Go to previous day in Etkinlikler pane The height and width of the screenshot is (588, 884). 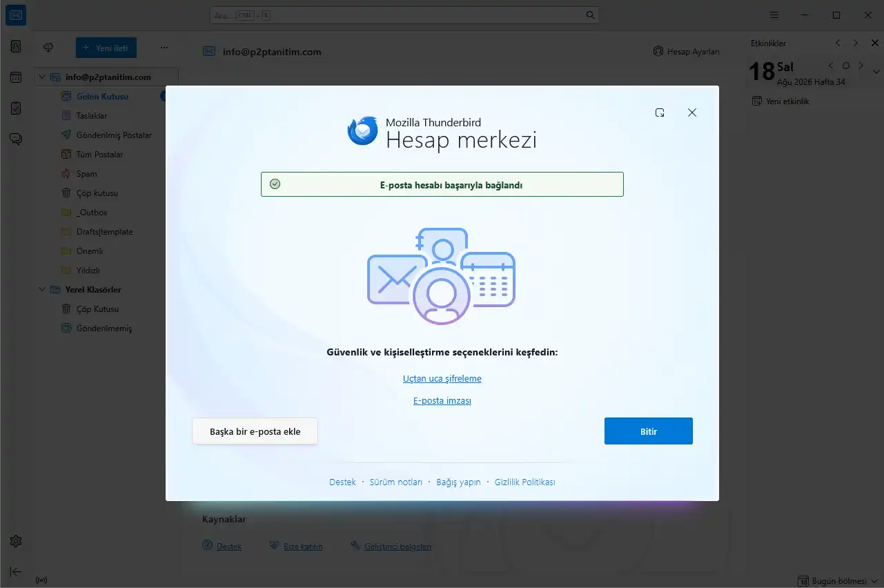(x=838, y=43)
